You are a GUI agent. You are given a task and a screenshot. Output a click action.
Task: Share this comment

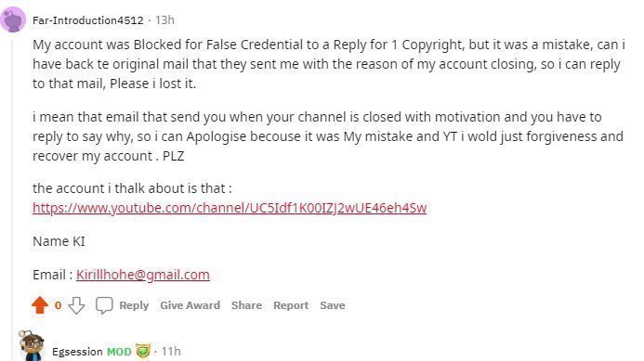pos(246,305)
